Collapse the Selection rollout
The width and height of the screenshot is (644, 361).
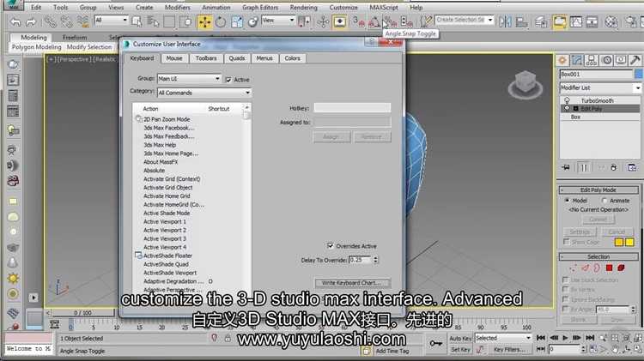598,256
